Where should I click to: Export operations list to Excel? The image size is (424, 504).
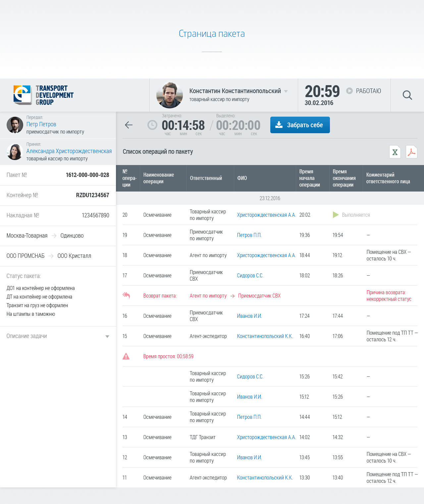click(395, 152)
